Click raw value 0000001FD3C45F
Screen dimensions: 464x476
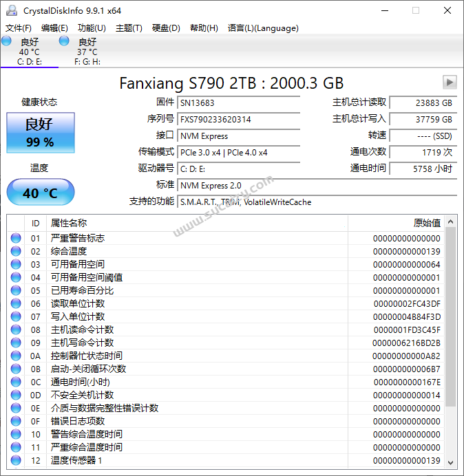[x=407, y=329]
